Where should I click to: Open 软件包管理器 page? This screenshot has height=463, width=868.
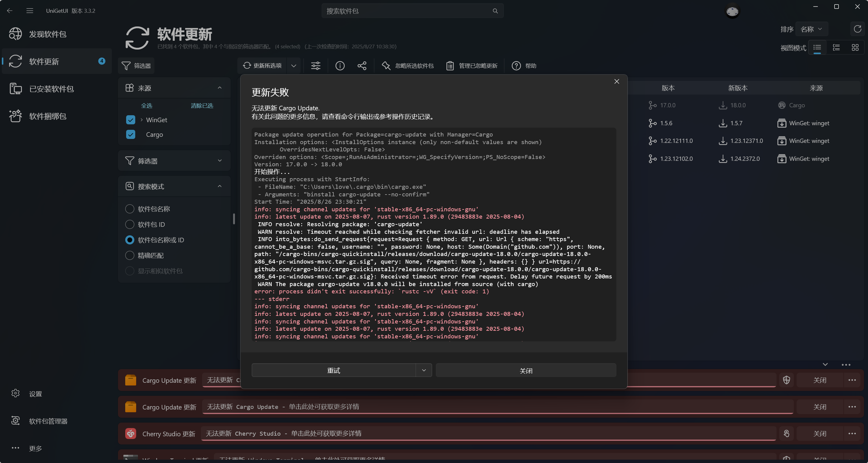(57, 421)
